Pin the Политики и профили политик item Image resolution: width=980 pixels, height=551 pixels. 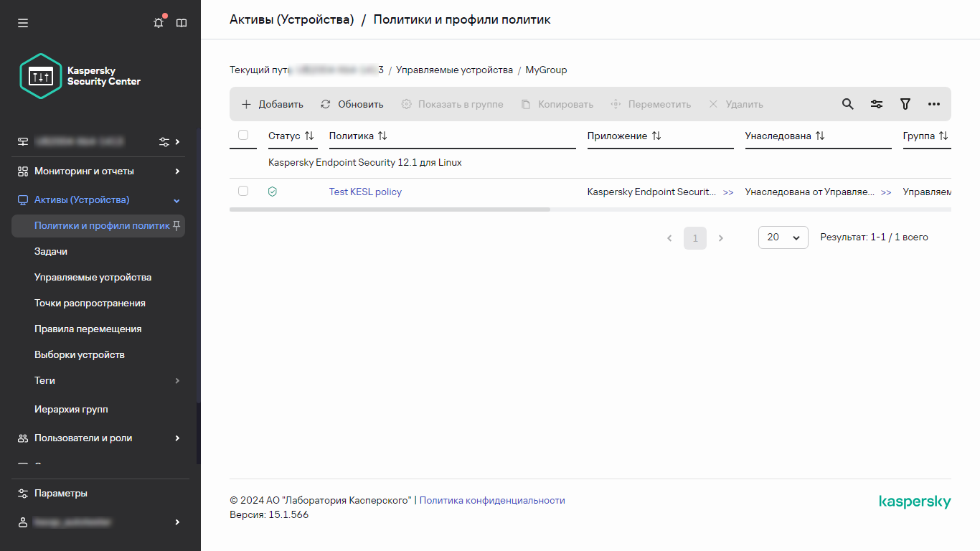[176, 225]
